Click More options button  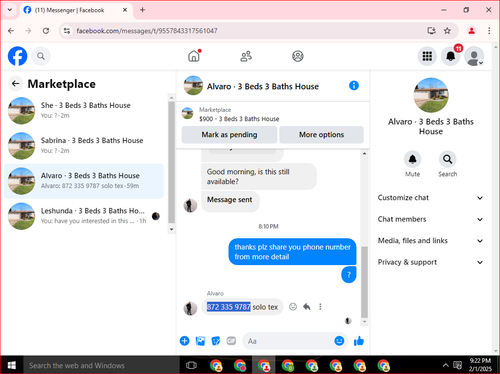pos(321,135)
